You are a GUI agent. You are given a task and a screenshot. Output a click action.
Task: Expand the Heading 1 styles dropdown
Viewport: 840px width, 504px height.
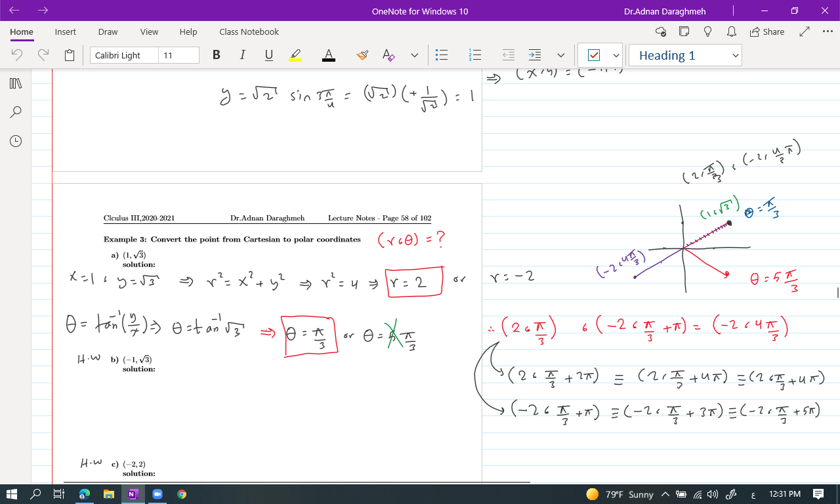click(736, 56)
